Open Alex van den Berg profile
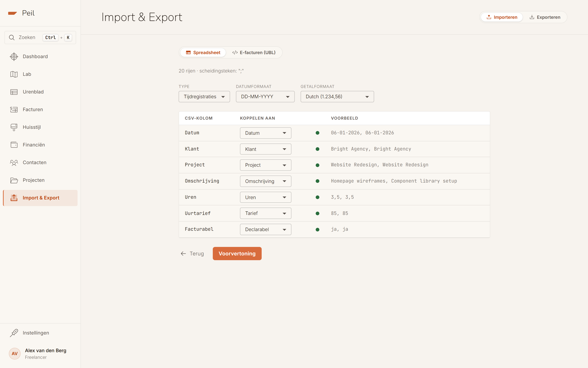 (40, 353)
